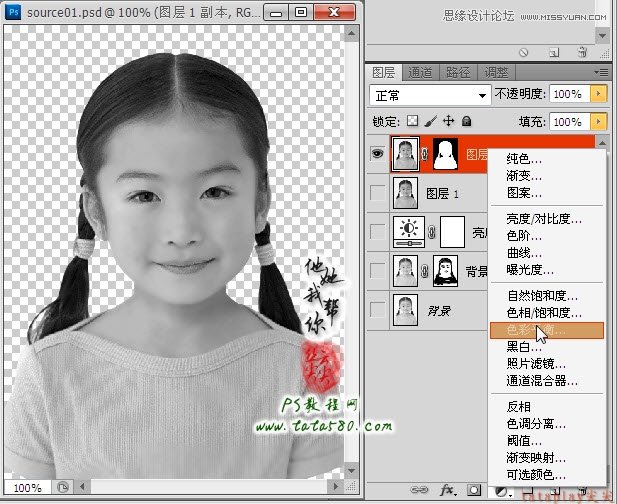
Task: Switch to 路径 tab
Action: click(458, 72)
